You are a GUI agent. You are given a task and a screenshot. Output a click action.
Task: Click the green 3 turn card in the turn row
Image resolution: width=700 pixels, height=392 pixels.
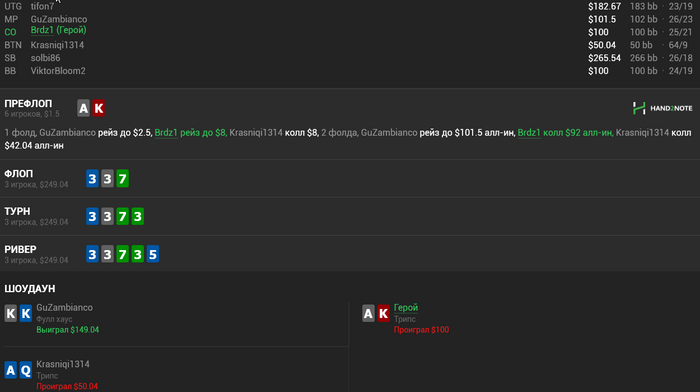coord(138,217)
